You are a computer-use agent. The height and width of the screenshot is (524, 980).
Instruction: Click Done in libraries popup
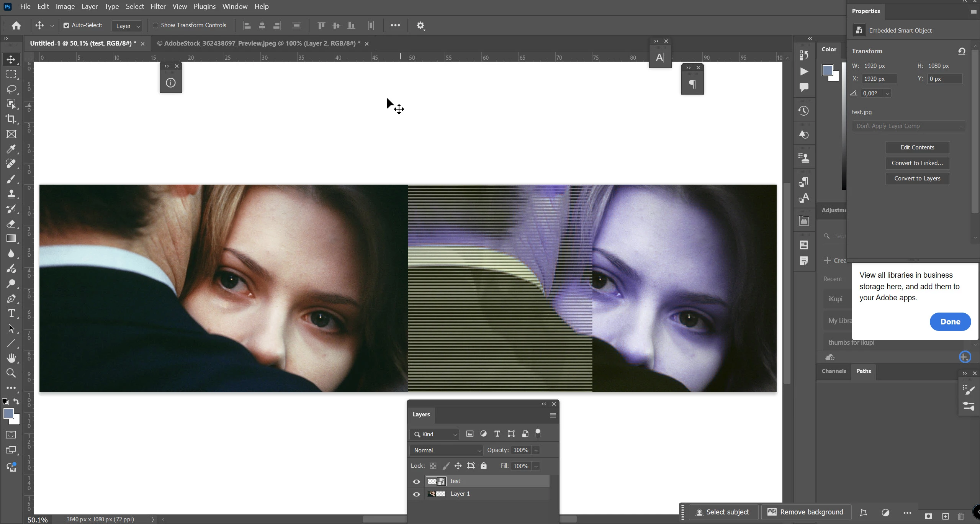pos(950,322)
